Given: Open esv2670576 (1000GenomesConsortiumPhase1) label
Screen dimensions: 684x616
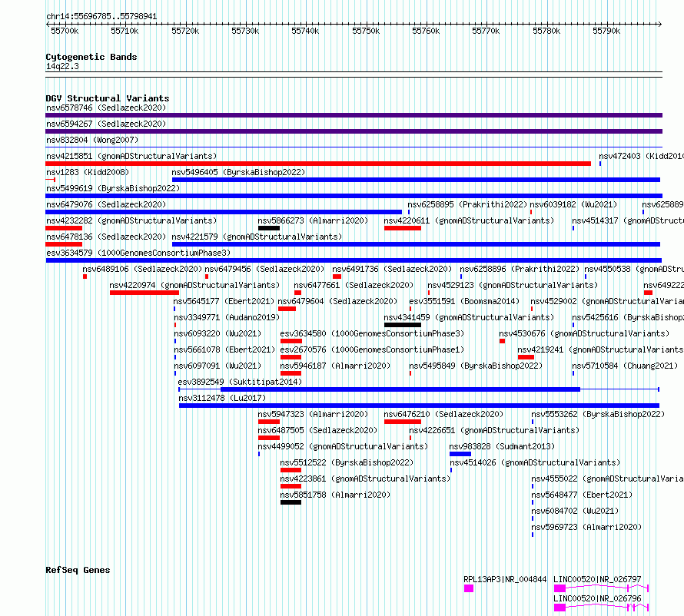Looking at the screenshot, I should 372,349.
